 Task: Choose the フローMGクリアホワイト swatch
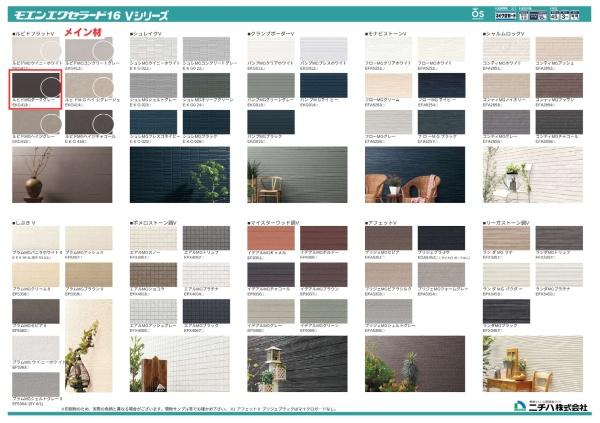pos(389,49)
